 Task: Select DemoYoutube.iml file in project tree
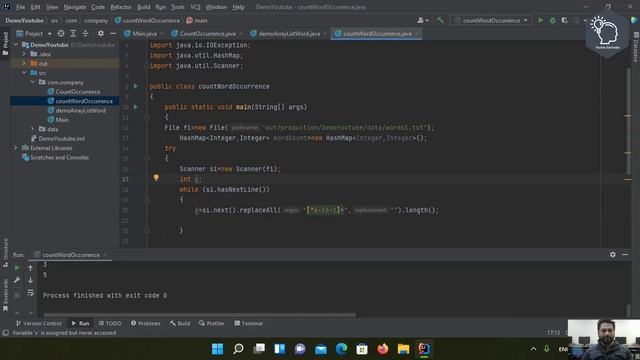point(62,138)
